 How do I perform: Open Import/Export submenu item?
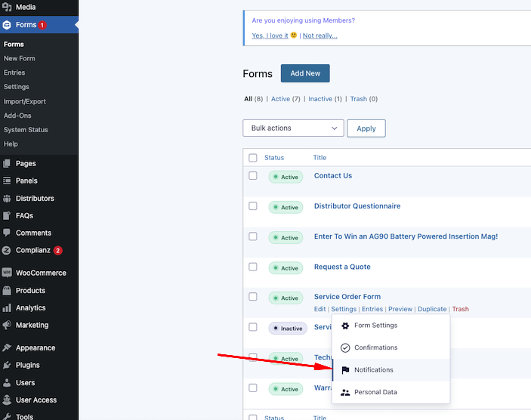pos(25,102)
